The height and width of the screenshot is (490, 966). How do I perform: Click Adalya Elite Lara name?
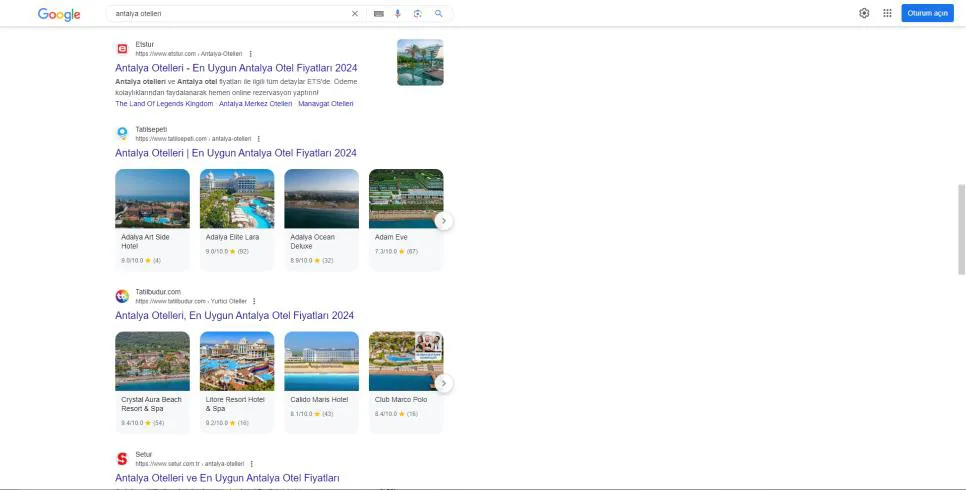232,237
